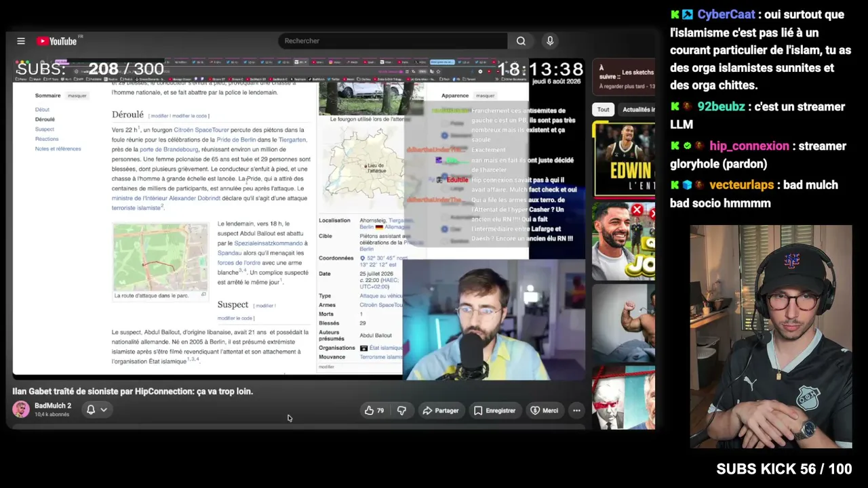
Task: Open the Citroën SpaceTourer link in the Déroulé paragraph
Action: (x=201, y=129)
